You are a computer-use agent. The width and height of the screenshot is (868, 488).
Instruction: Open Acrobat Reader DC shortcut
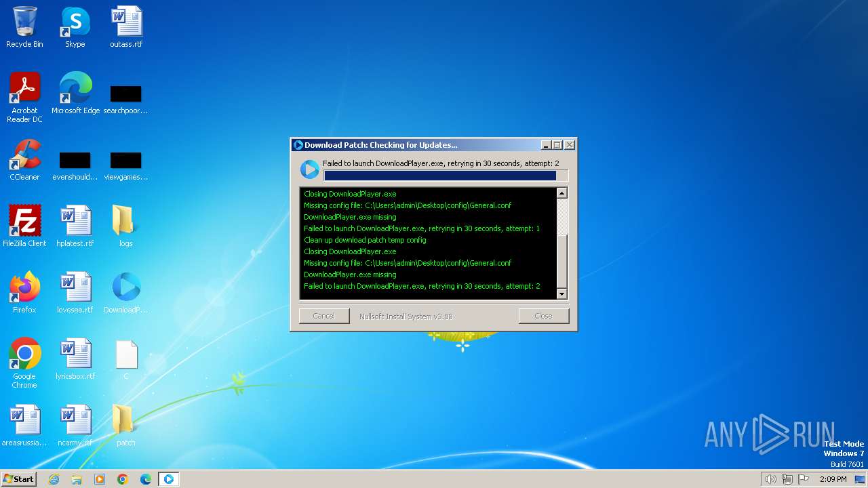pyautogui.click(x=24, y=97)
